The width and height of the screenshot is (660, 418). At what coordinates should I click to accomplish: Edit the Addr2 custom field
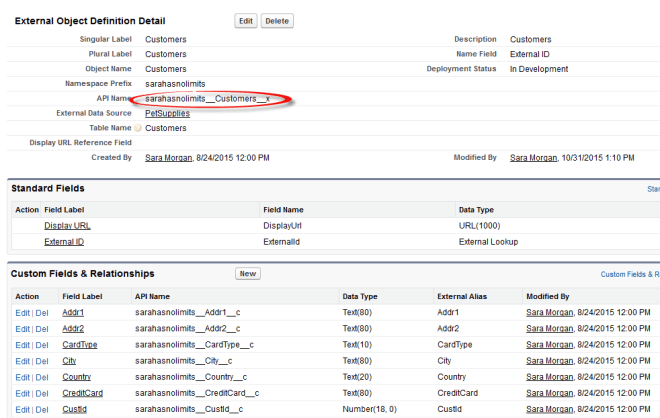coord(22,329)
